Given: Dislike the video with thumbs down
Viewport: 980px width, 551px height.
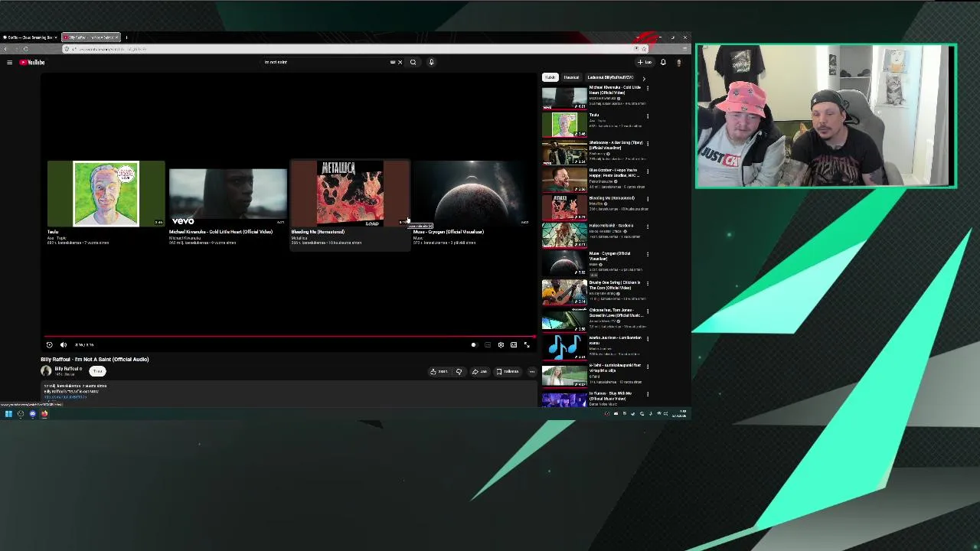Looking at the screenshot, I should pyautogui.click(x=459, y=372).
